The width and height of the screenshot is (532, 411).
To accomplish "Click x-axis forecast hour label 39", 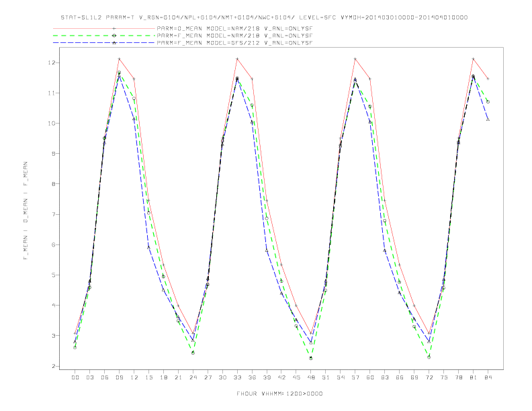I will pos(267,377).
